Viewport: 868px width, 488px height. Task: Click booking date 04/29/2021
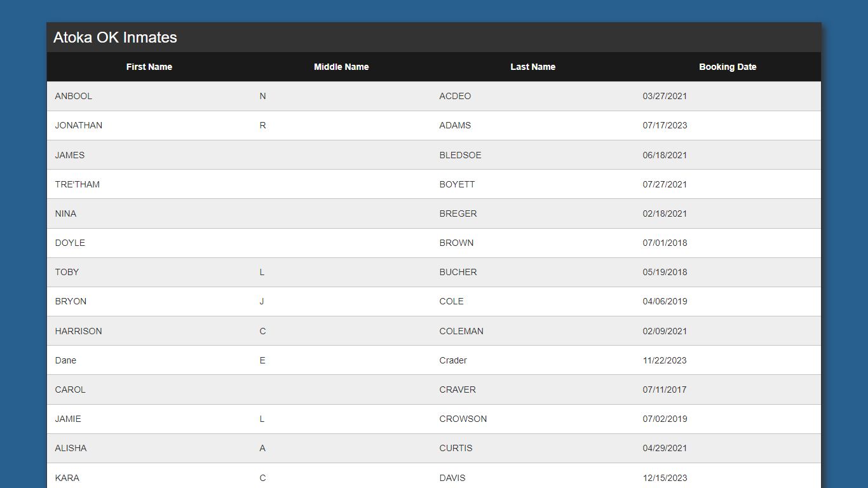point(665,448)
